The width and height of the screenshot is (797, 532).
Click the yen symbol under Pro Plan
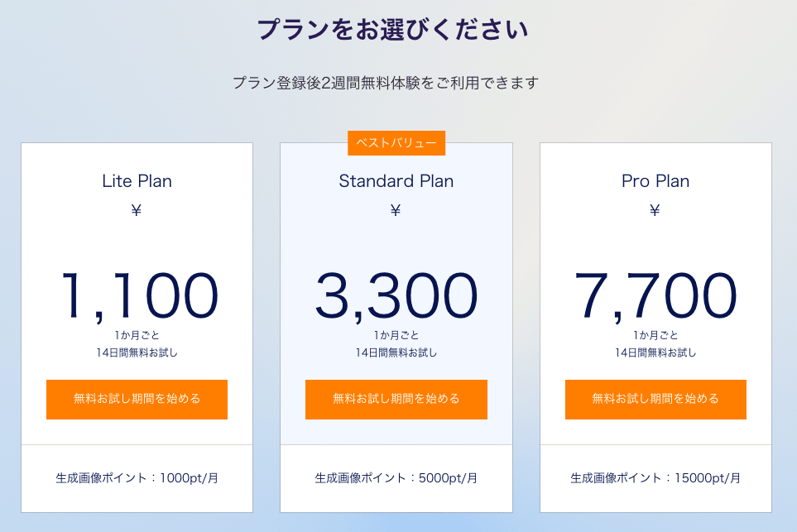[655, 210]
